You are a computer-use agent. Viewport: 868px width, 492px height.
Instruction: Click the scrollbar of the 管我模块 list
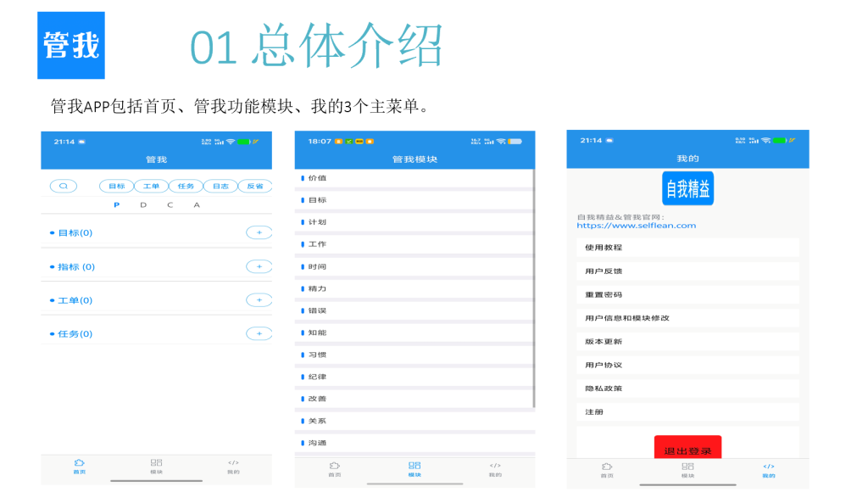pos(533,288)
